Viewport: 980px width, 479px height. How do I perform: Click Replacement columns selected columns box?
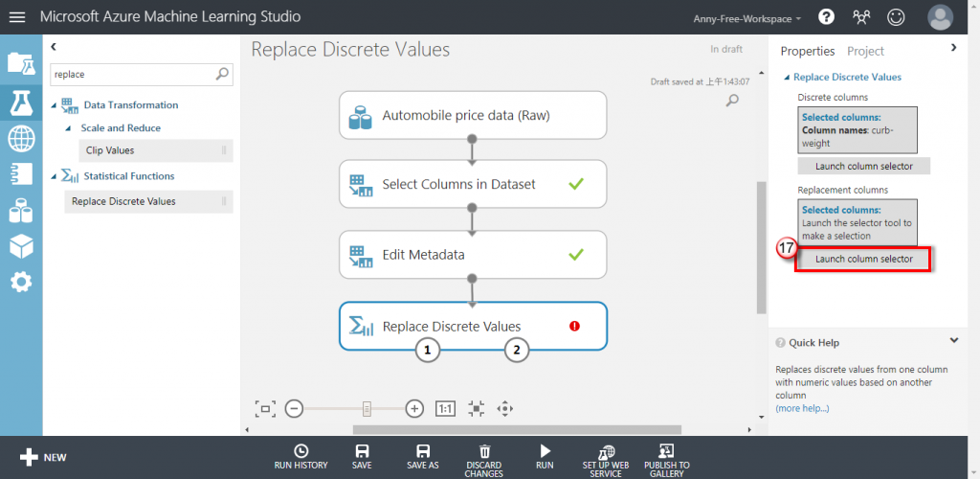coord(857,222)
